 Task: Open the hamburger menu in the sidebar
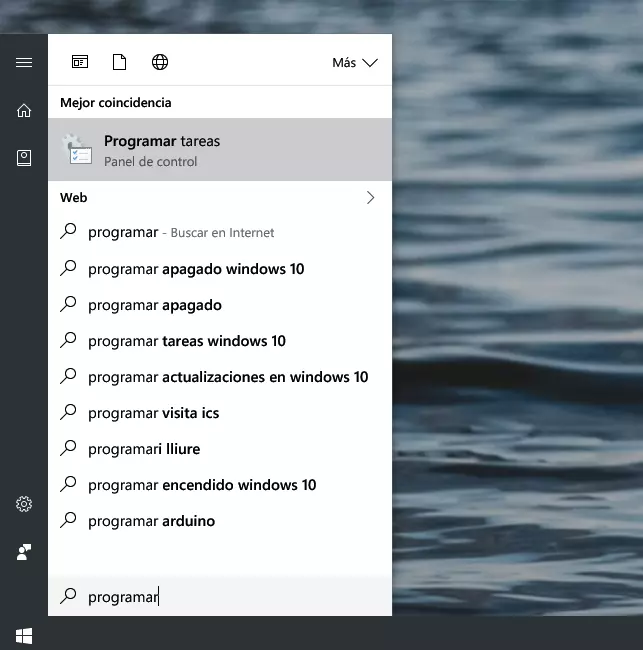[24, 62]
